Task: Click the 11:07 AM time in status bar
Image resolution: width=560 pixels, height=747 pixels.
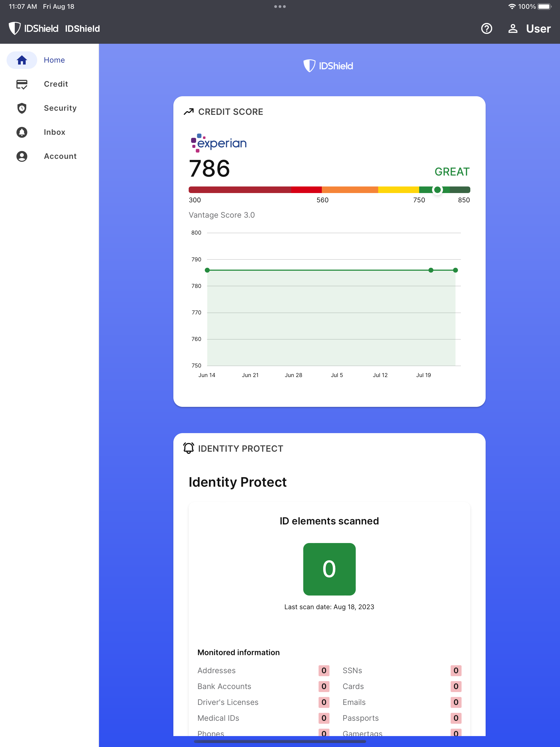Action: coord(23,6)
